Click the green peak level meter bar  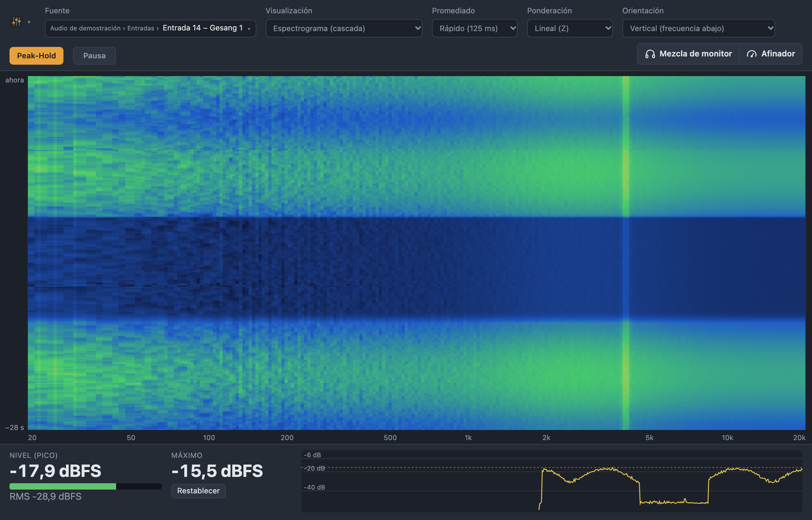click(x=63, y=487)
